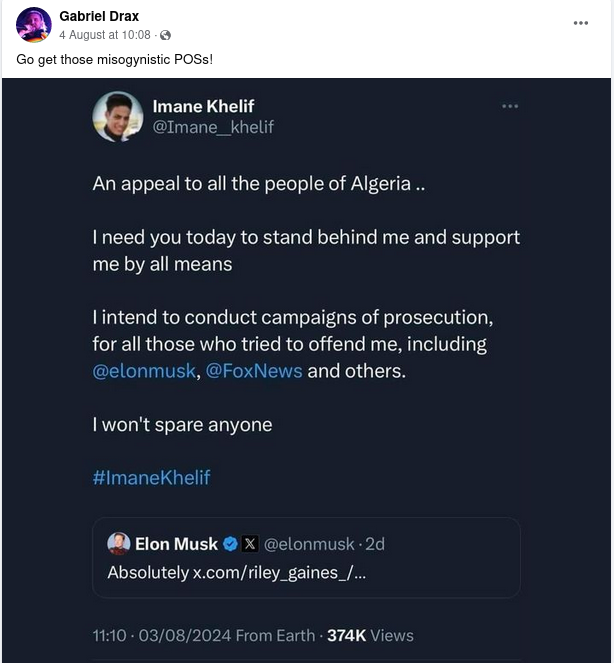Click the Imane Khelif display name
The height and width of the screenshot is (663, 614).
coord(205,105)
